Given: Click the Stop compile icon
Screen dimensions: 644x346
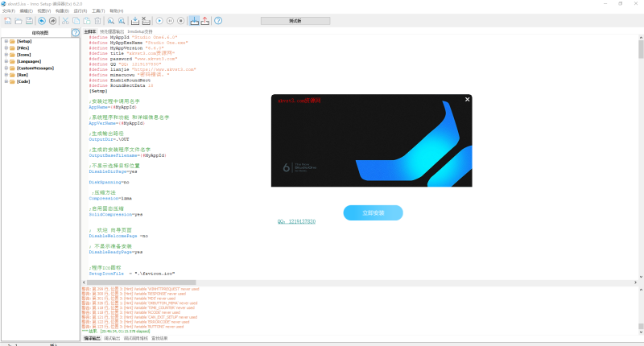Looking at the screenshot, I should [146, 21].
